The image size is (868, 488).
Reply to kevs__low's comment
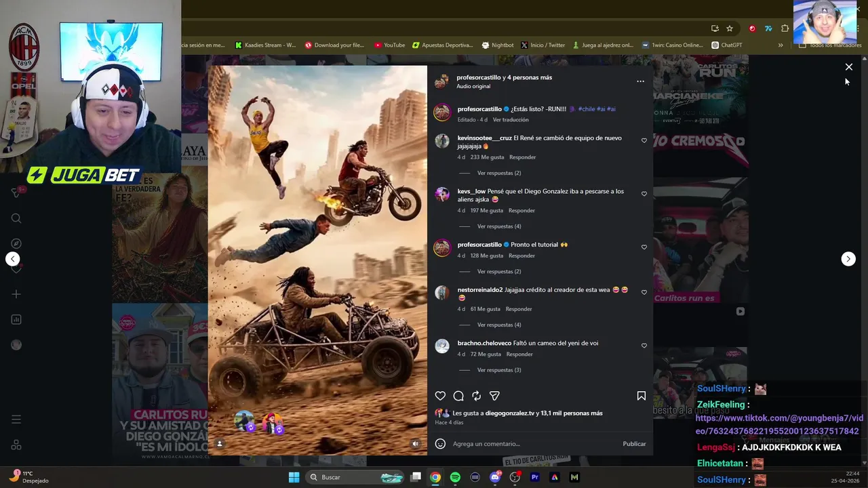pyautogui.click(x=521, y=211)
